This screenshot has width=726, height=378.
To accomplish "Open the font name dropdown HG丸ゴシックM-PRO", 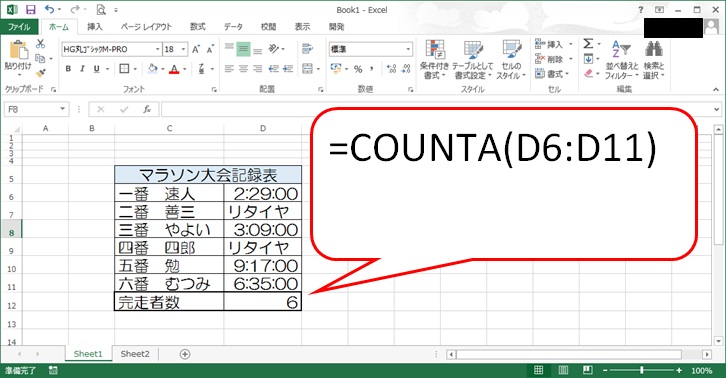I will click(157, 49).
